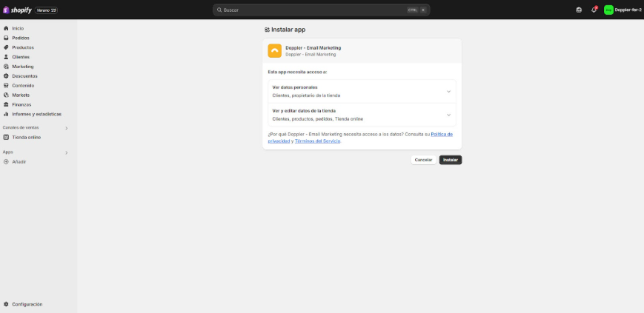Screen dimensions: 644x313
Task: Expand Ver y editar datos de la tienda
Action: [x=362, y=115]
